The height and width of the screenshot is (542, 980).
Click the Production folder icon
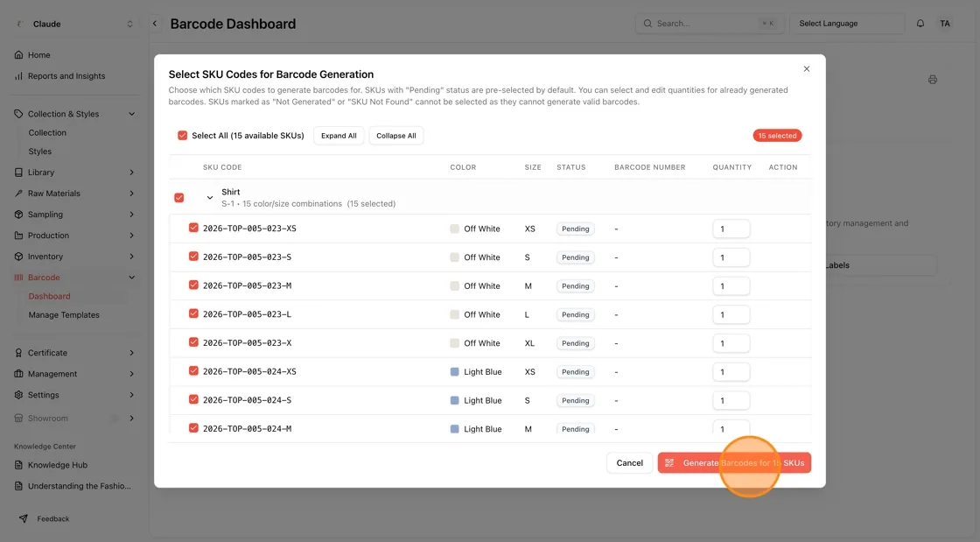pos(18,236)
